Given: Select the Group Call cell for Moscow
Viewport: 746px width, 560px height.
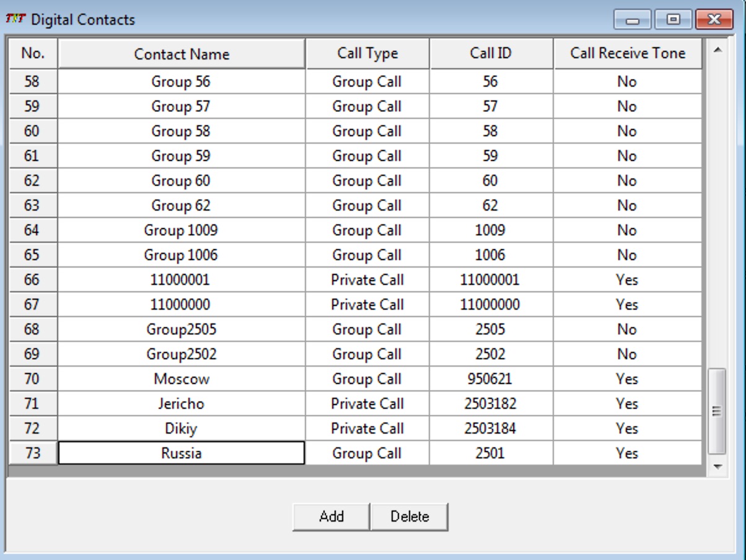Looking at the screenshot, I should pos(367,378).
